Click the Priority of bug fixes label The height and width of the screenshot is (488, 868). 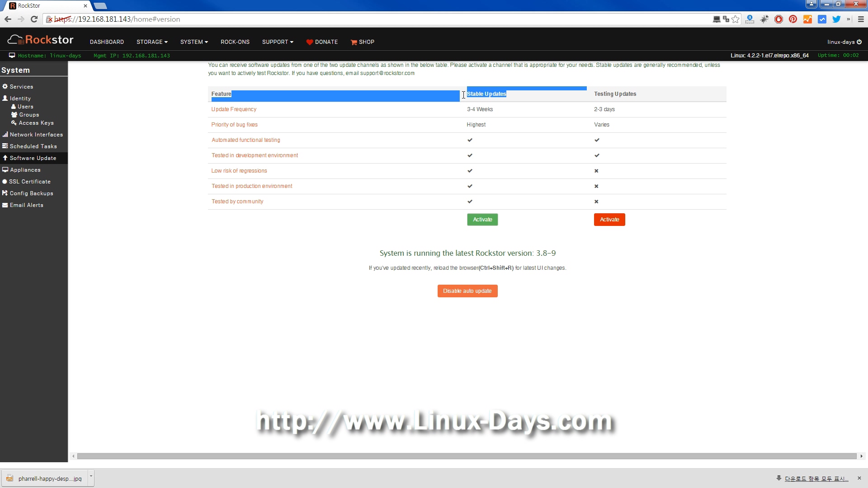click(234, 125)
